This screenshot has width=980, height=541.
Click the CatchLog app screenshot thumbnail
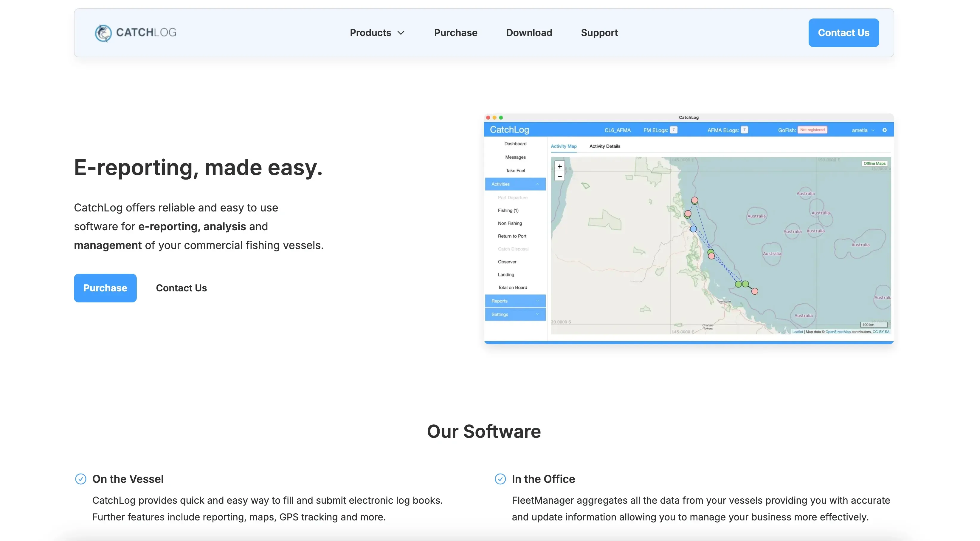689,228
